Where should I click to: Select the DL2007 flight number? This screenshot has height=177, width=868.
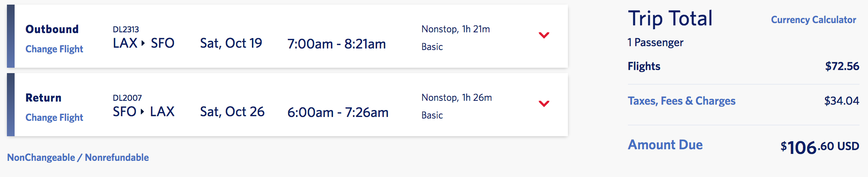click(x=127, y=98)
